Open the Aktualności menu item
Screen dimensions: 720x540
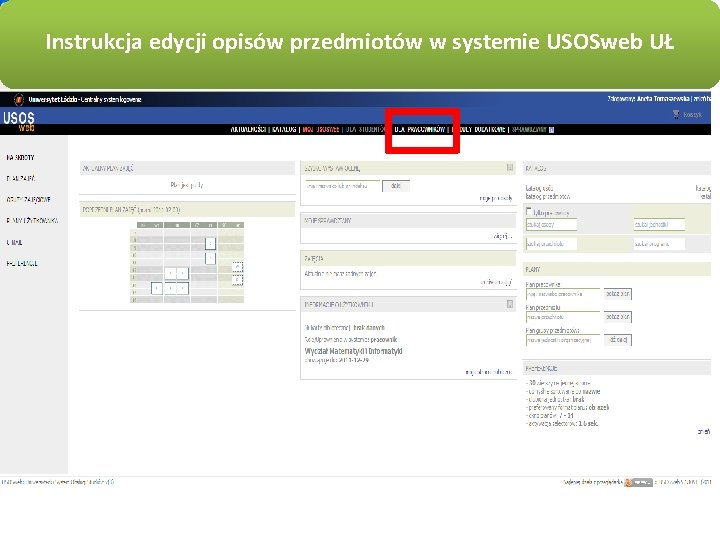click(248, 129)
